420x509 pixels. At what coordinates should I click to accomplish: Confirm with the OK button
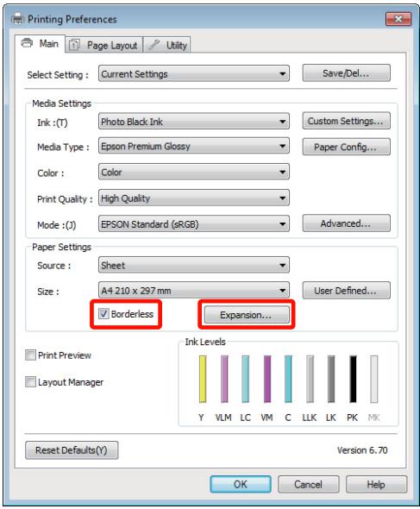(241, 484)
